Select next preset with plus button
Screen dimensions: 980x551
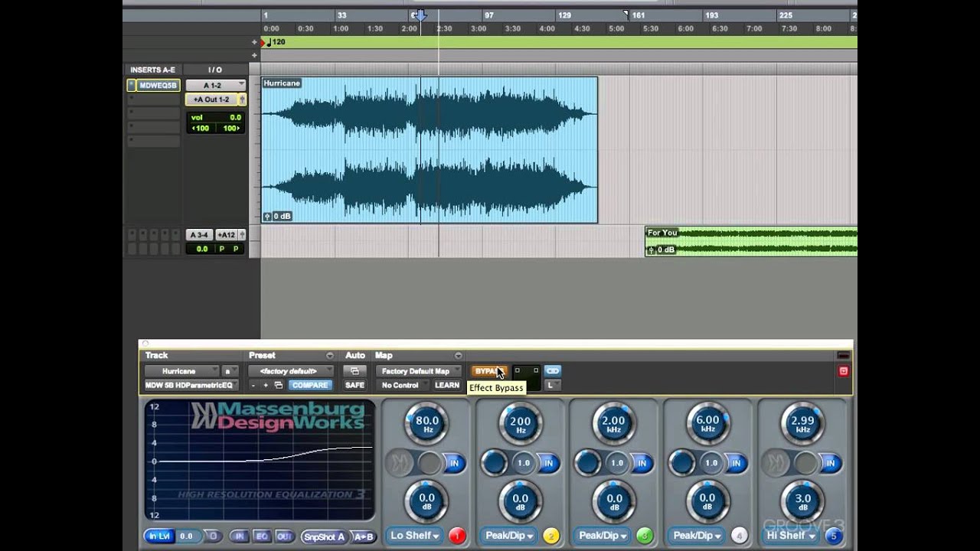(x=266, y=385)
